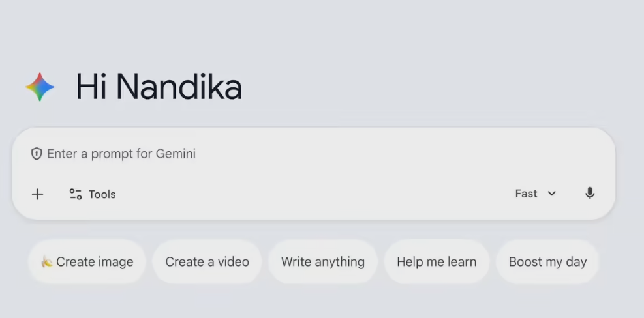Select the Help me learn chip

[x=437, y=262]
